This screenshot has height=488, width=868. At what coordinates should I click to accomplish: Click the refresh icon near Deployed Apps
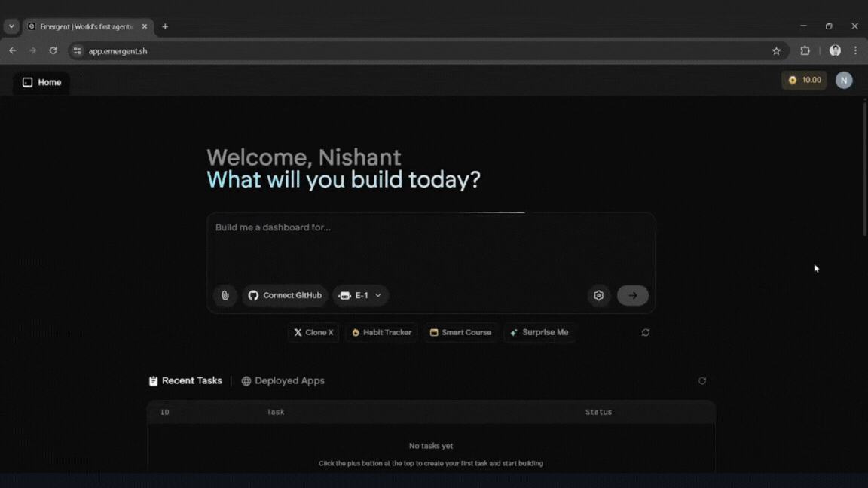[701, 380]
